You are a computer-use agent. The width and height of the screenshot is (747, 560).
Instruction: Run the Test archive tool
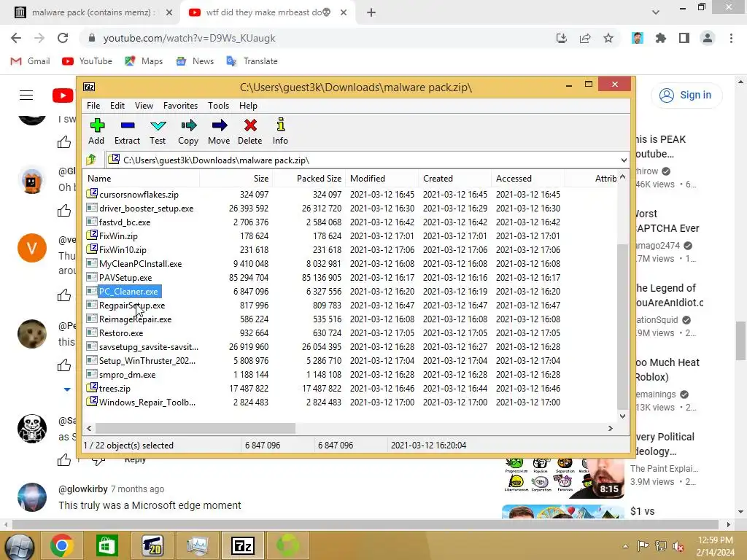(158, 131)
